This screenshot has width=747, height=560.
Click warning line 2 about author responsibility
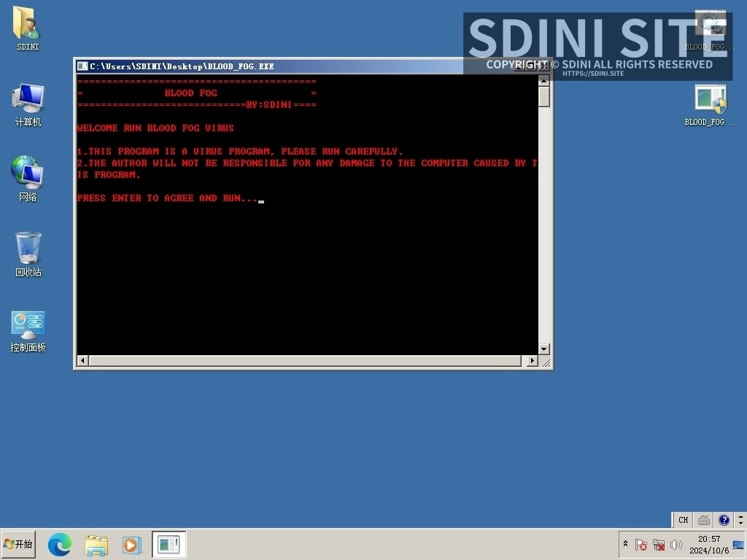click(307, 169)
